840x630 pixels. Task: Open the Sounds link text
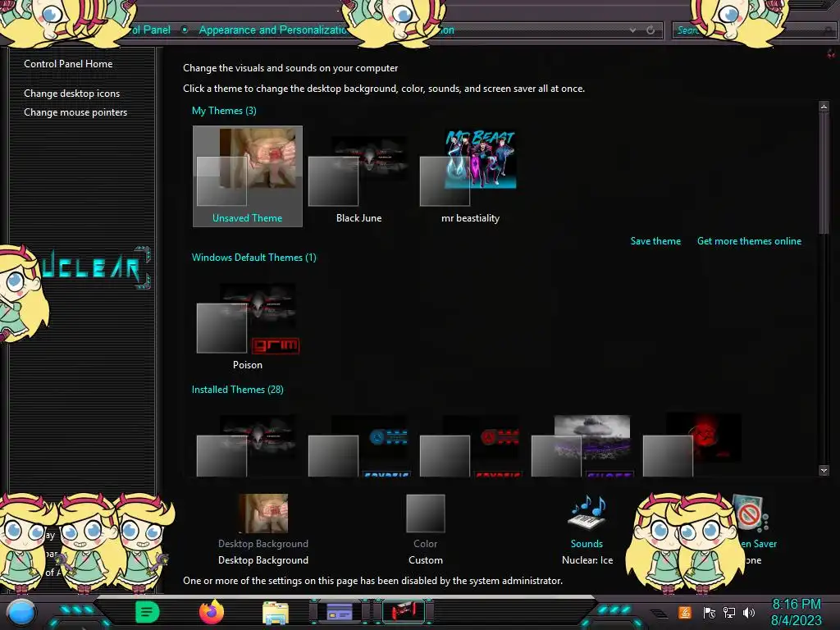(587, 544)
